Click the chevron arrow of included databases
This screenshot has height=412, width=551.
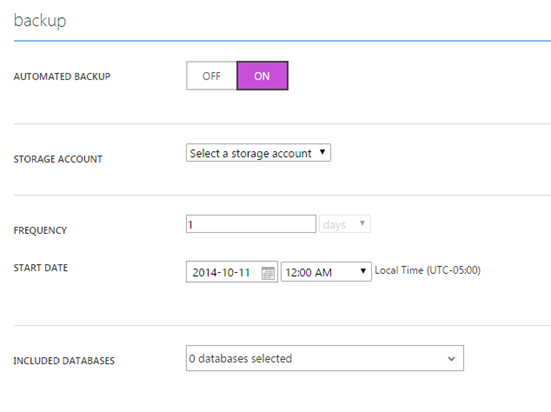click(x=452, y=359)
